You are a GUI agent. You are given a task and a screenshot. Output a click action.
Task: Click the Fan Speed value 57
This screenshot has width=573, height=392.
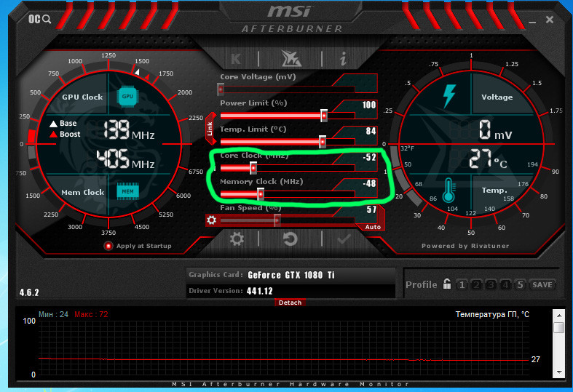click(371, 209)
